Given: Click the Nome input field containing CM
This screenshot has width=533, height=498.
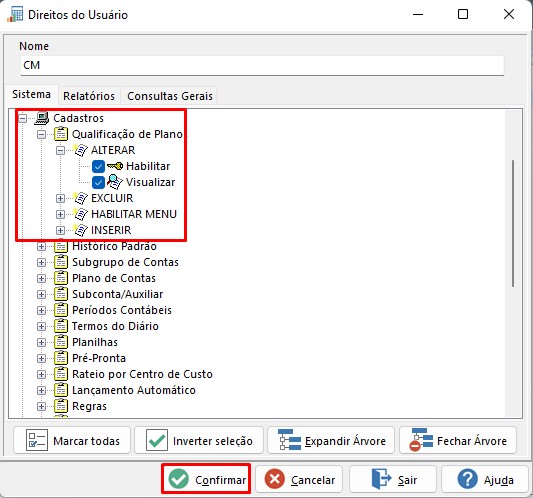Looking at the screenshot, I should (262, 65).
